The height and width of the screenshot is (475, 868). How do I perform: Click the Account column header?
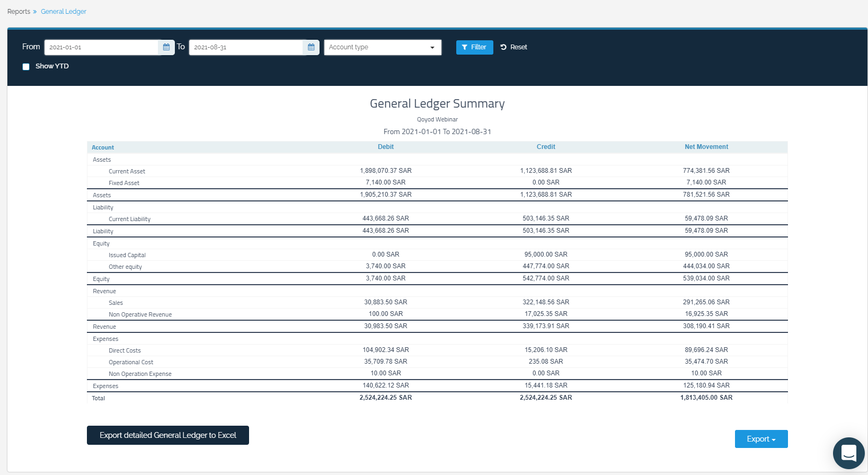(x=103, y=147)
